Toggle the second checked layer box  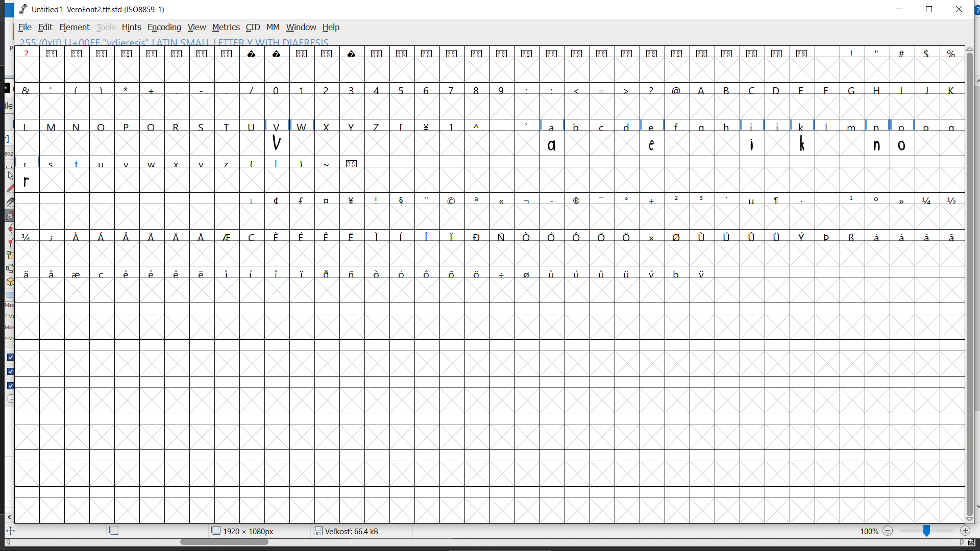coord(10,371)
